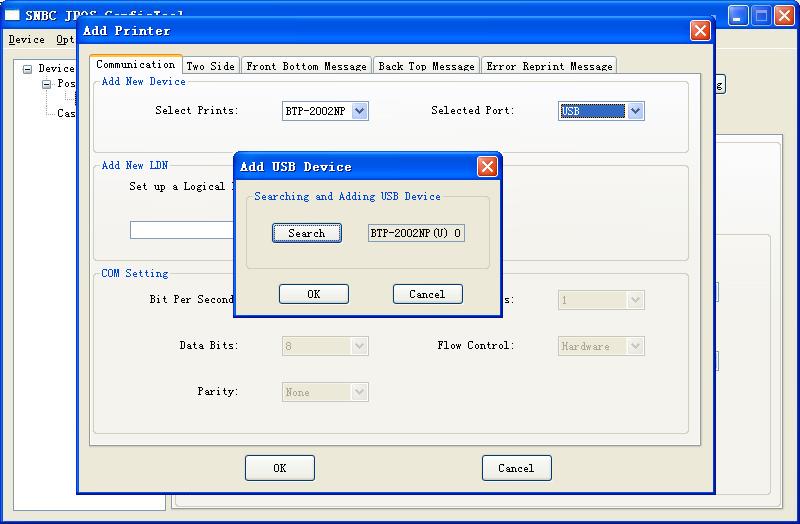Close the Add USB Device dialog
800x524 pixels.
coord(487,166)
